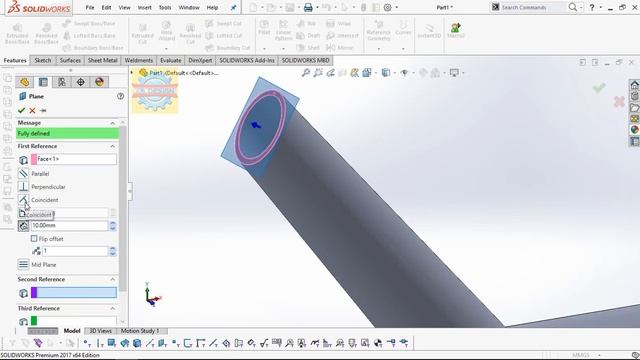Open Display Style cube icon
Viewport: 640px width, 360px height.
[385, 73]
